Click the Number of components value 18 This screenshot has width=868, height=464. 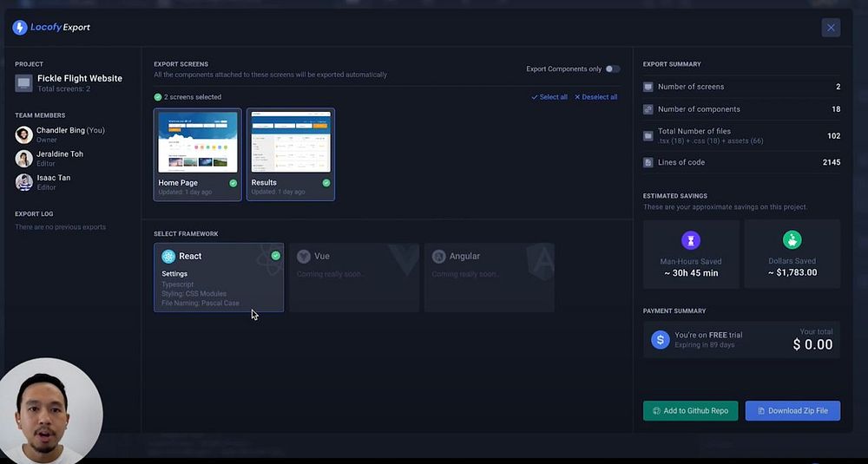(x=836, y=109)
